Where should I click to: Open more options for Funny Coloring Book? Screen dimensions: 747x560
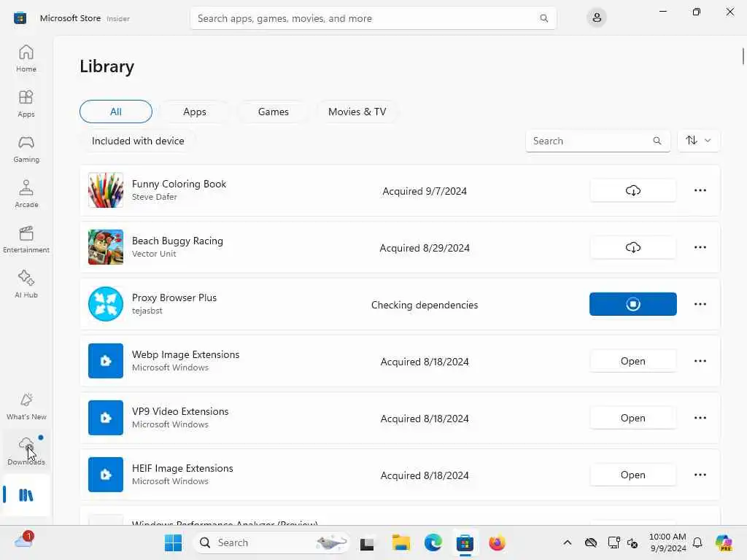tap(700, 190)
